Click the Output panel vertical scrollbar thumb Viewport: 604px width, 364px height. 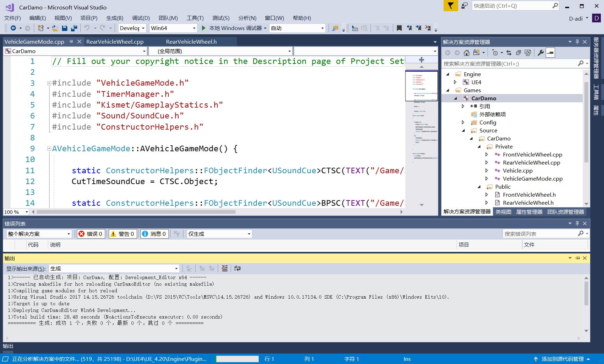tap(586, 293)
